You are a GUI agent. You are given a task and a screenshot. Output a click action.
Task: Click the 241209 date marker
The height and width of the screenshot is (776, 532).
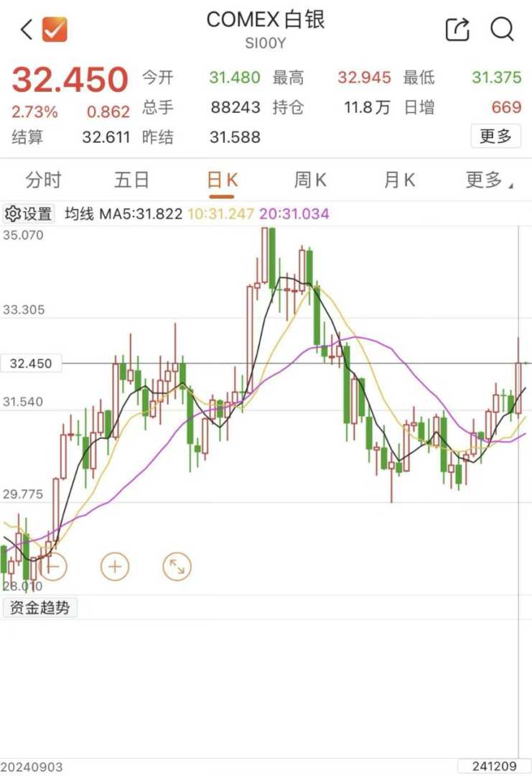click(x=494, y=766)
